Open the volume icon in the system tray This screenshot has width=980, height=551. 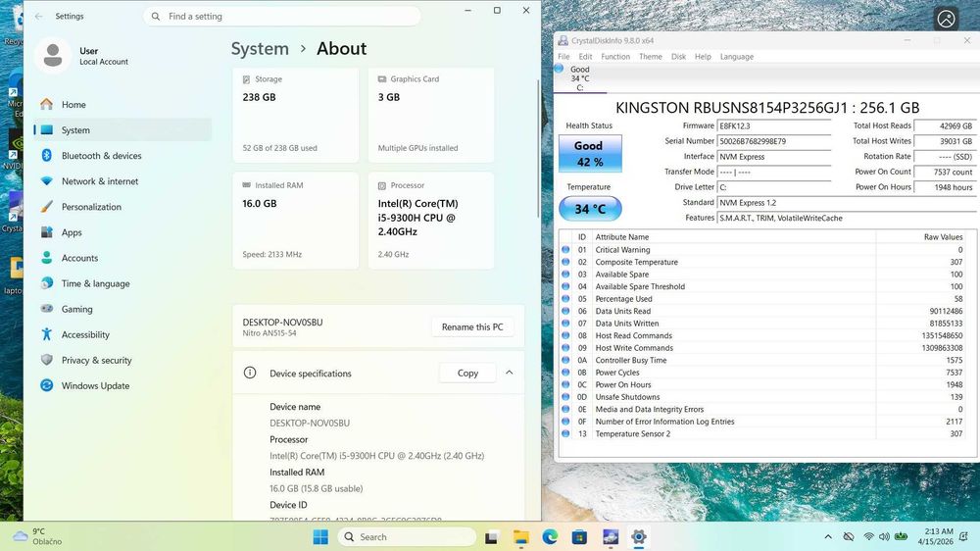(x=884, y=537)
